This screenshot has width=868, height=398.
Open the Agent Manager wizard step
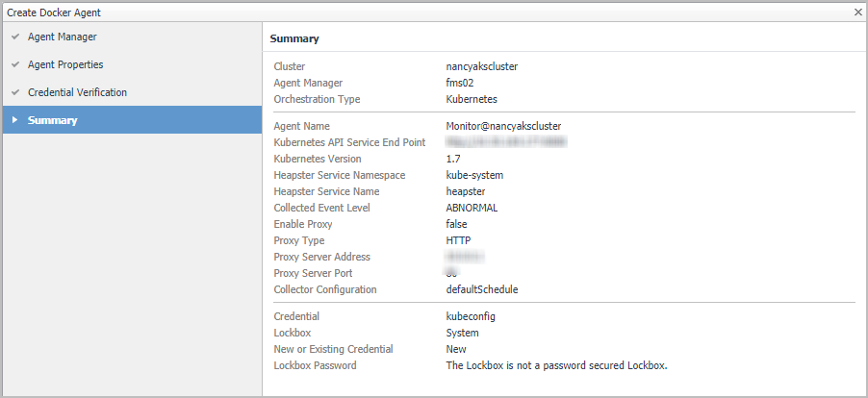(x=62, y=37)
